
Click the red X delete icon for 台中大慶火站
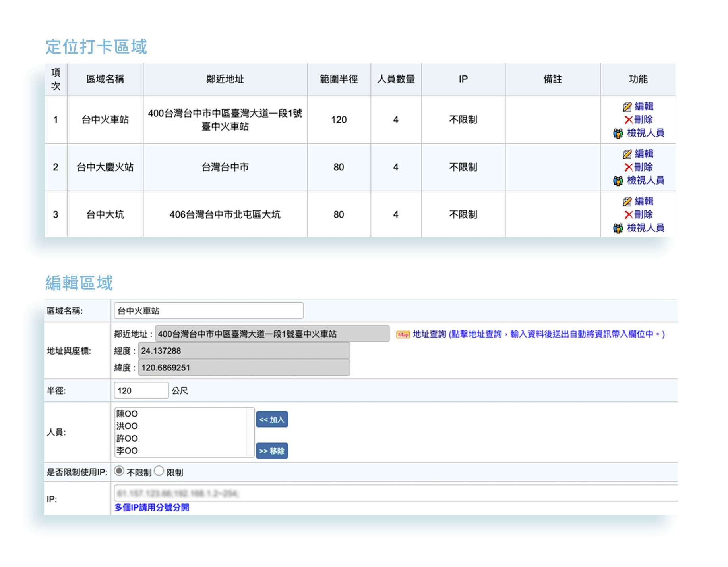click(x=628, y=167)
